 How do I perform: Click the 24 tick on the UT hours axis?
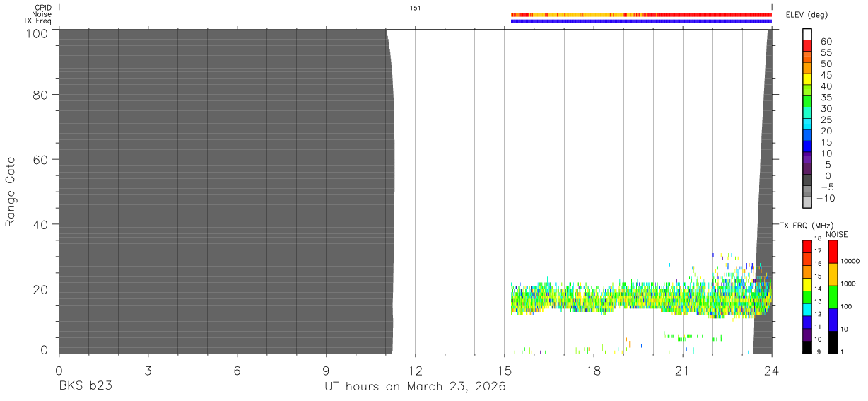coord(771,370)
